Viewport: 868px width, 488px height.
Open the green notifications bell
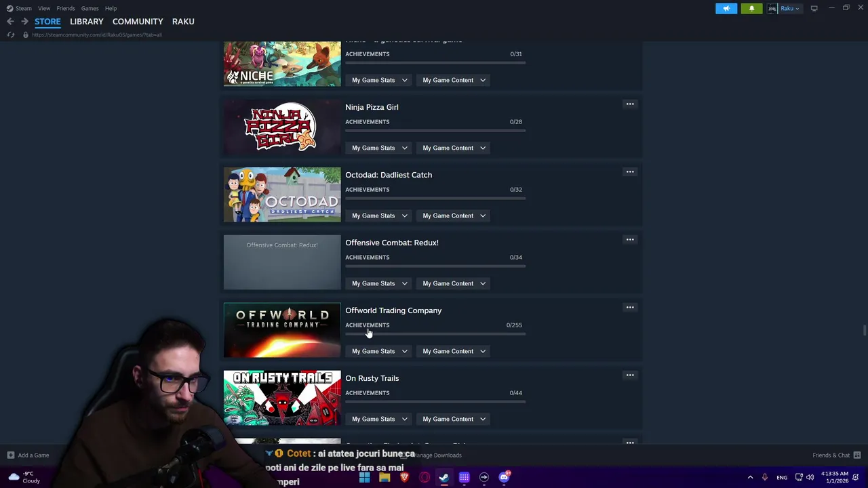751,8
